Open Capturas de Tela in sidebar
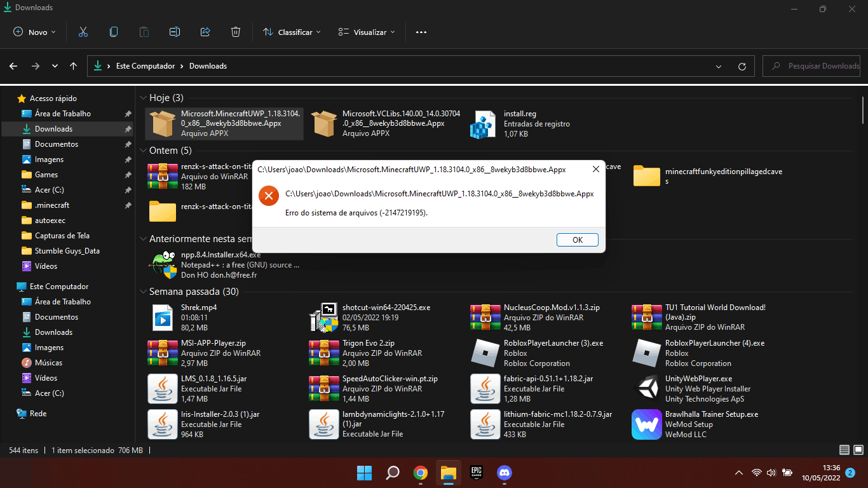 (x=62, y=236)
